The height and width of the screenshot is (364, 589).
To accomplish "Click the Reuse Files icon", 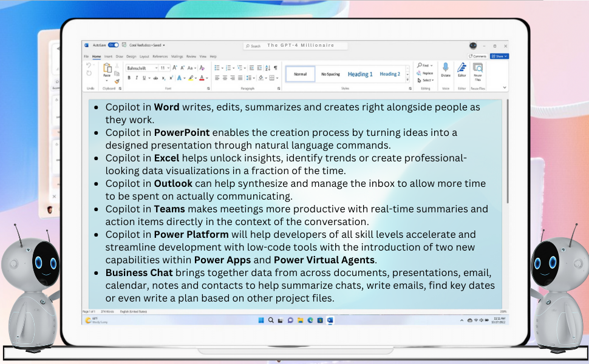I will tap(478, 70).
